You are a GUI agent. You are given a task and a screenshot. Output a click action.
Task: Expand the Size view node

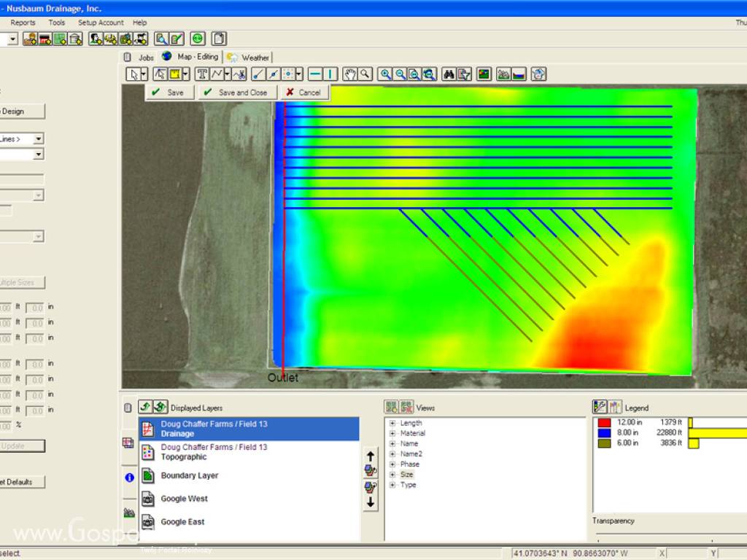coord(392,475)
